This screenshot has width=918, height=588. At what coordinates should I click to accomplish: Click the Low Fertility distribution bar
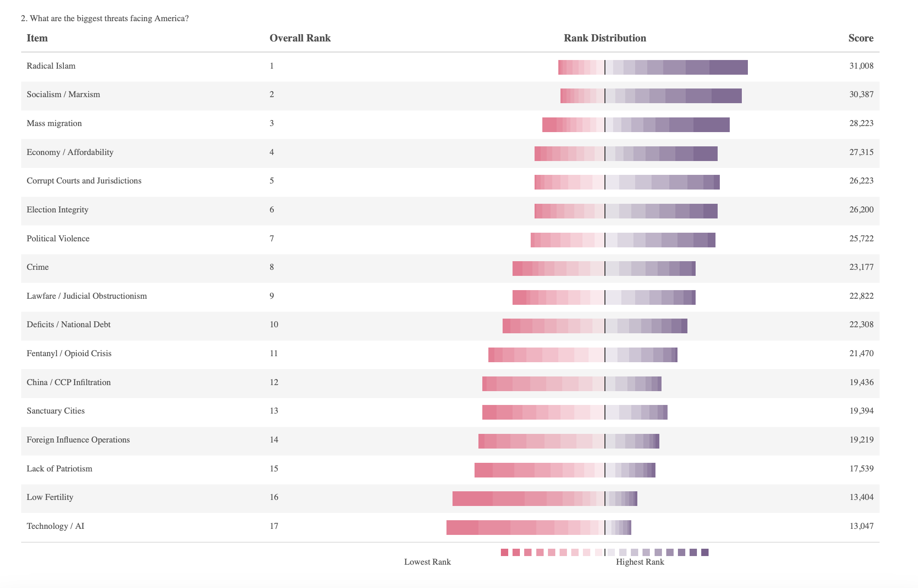pos(544,499)
